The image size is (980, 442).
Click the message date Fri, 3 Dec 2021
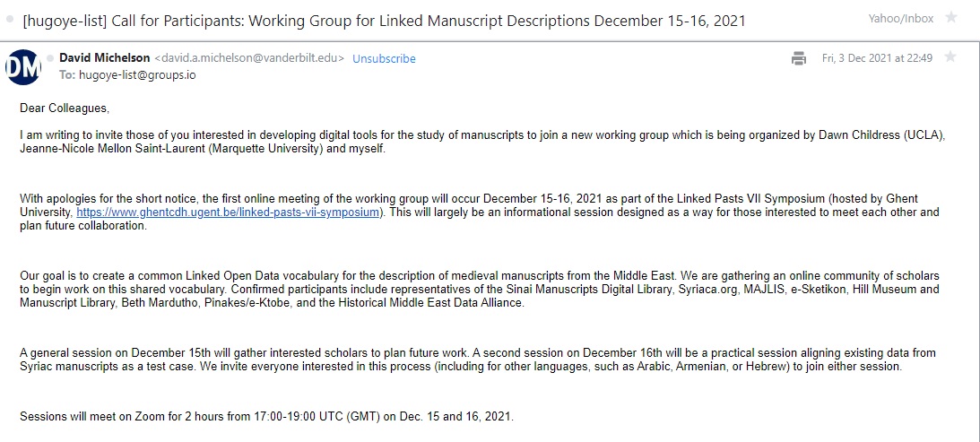(877, 58)
